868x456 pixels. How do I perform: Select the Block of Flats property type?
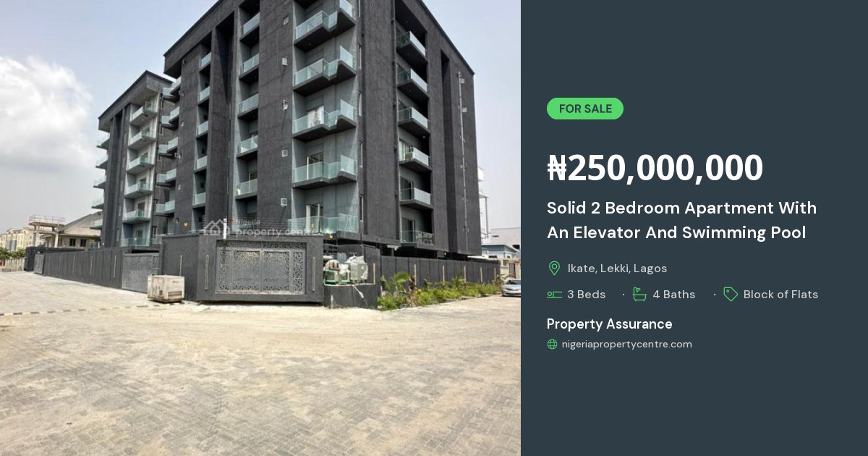point(780,295)
